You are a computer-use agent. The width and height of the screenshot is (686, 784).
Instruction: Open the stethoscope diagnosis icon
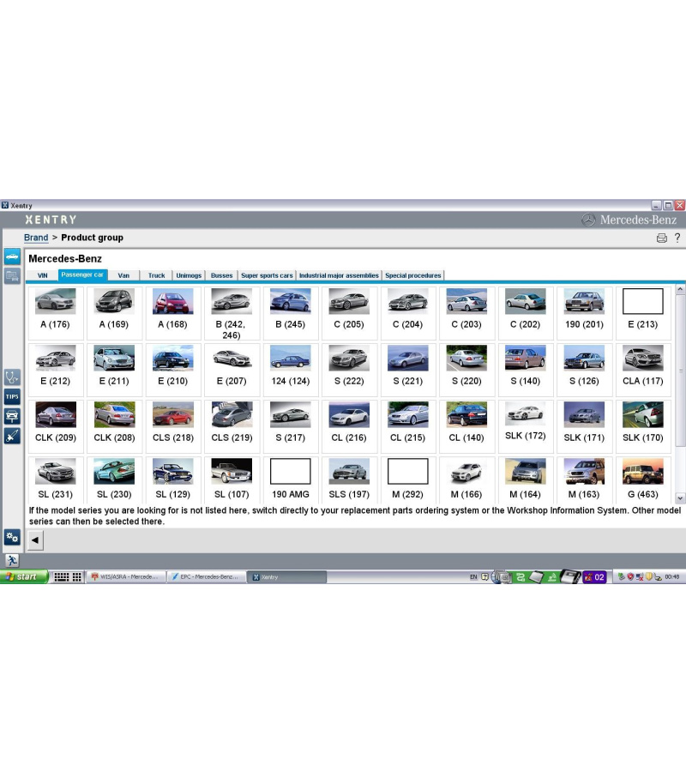[x=12, y=377]
